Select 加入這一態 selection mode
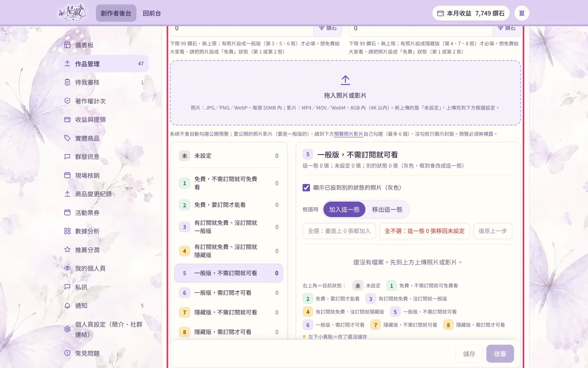The height and width of the screenshot is (368, 588). (x=344, y=209)
